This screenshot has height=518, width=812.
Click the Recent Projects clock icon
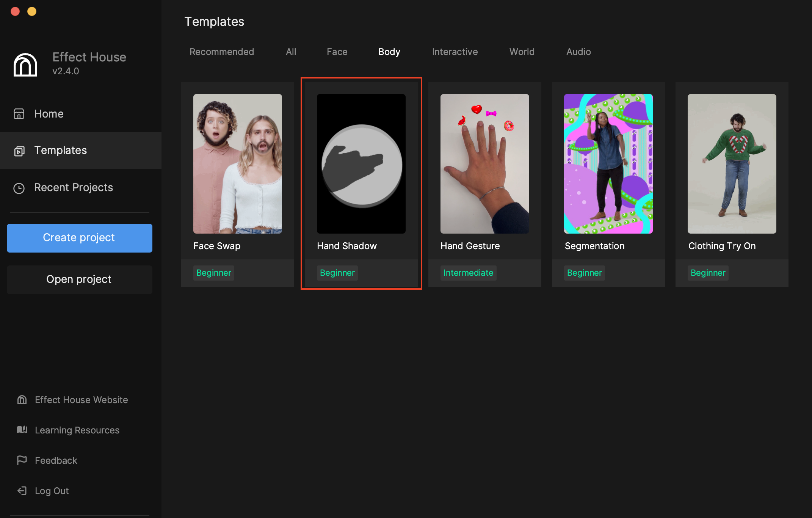(19, 188)
